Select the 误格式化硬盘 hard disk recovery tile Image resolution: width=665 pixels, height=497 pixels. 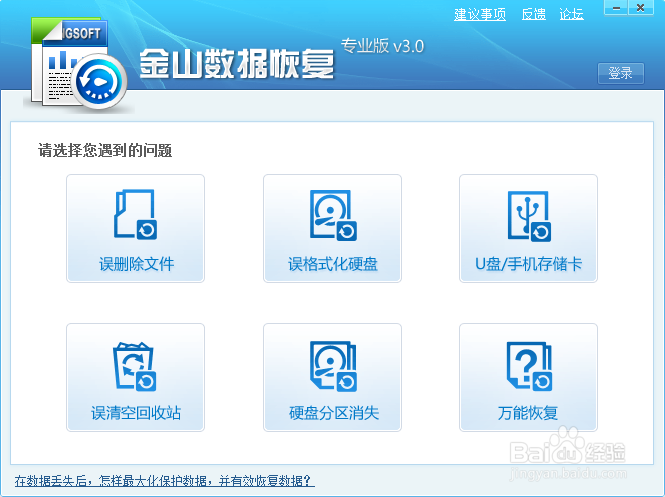point(332,228)
